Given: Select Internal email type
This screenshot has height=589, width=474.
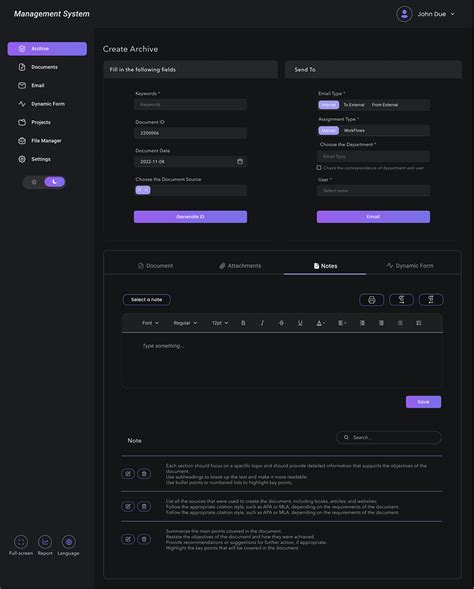Looking at the screenshot, I should pyautogui.click(x=329, y=105).
